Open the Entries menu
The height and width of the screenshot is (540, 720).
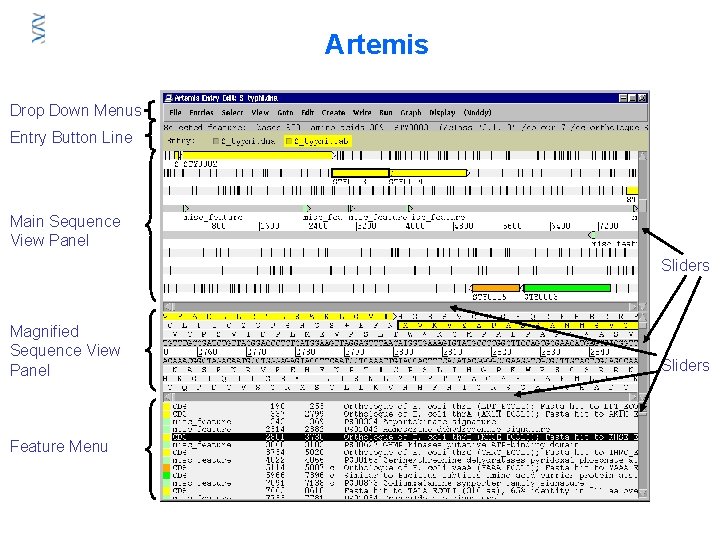click(202, 112)
